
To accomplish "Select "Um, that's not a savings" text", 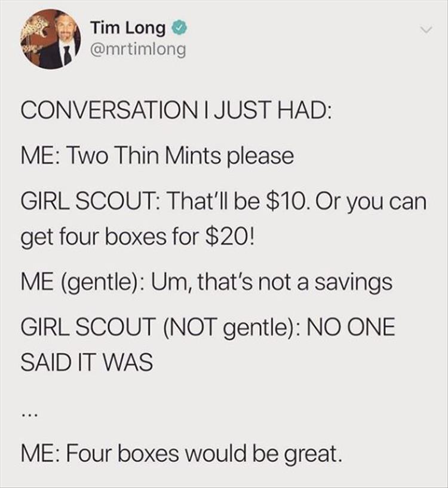I will click(272, 283).
